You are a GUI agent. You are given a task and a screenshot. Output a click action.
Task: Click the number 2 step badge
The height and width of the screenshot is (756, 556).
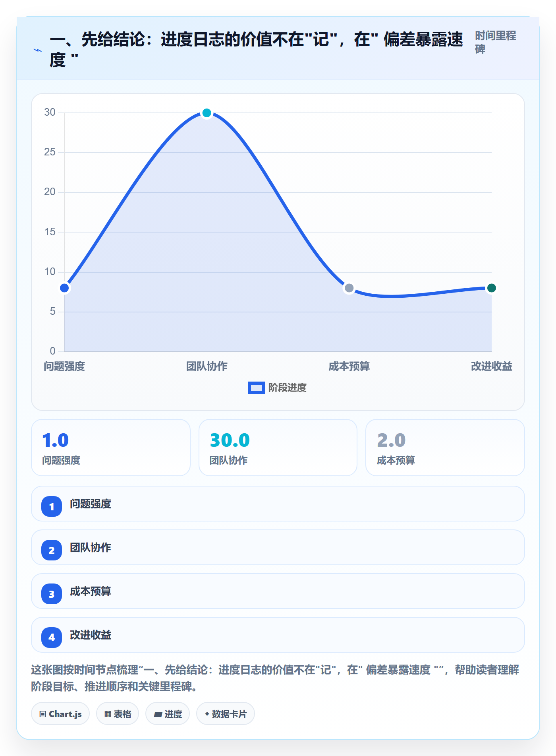tap(52, 550)
